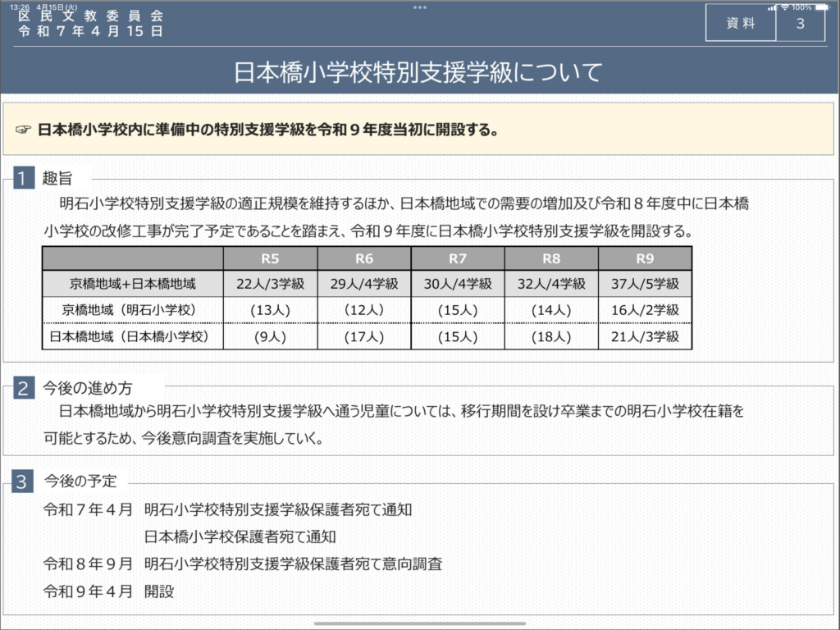Select the 今後の予定 heading
The width and height of the screenshot is (840, 630).
click(x=80, y=481)
